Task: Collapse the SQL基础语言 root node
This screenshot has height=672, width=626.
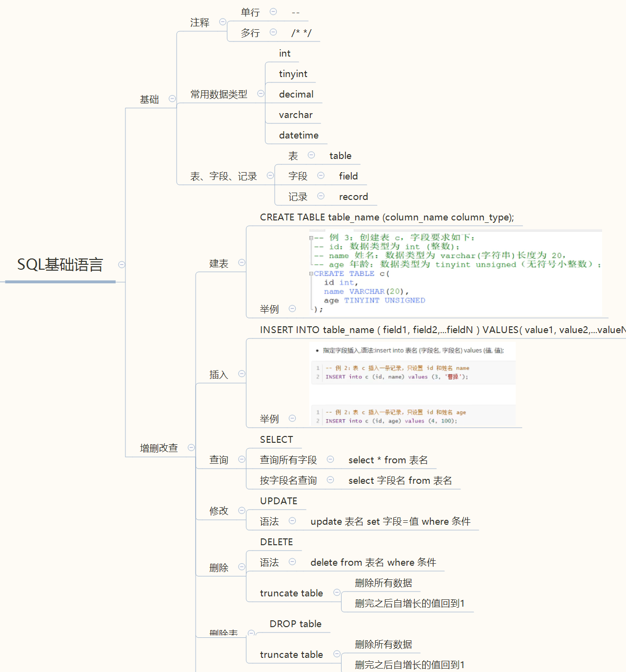Action: (x=122, y=264)
